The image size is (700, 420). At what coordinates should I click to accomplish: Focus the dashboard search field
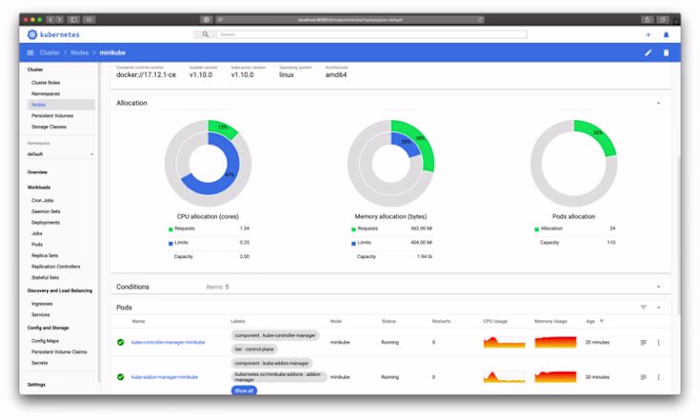(x=371, y=34)
